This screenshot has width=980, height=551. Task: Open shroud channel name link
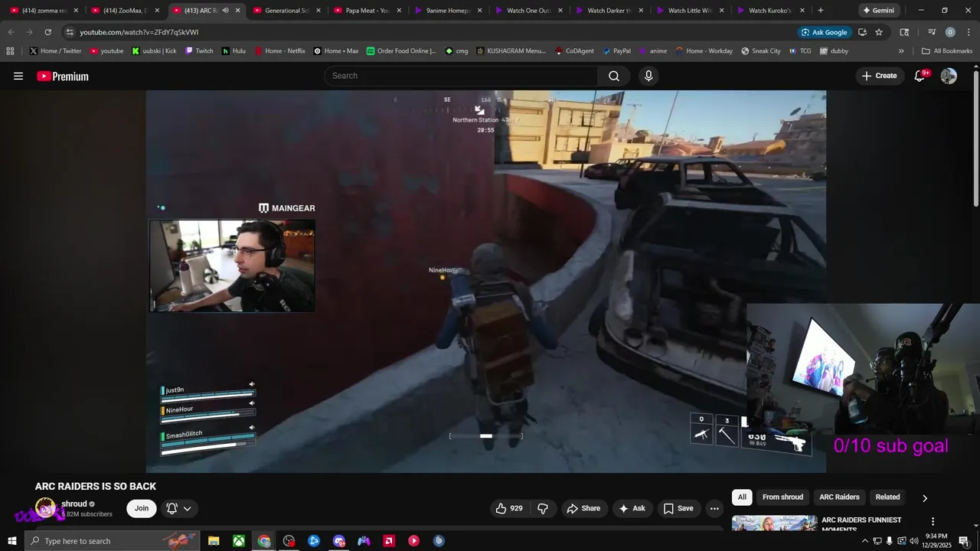(x=74, y=504)
